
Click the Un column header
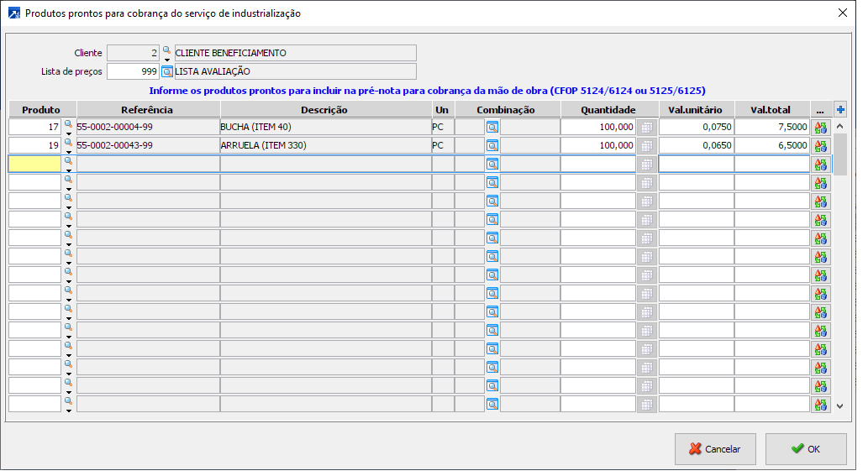click(443, 109)
